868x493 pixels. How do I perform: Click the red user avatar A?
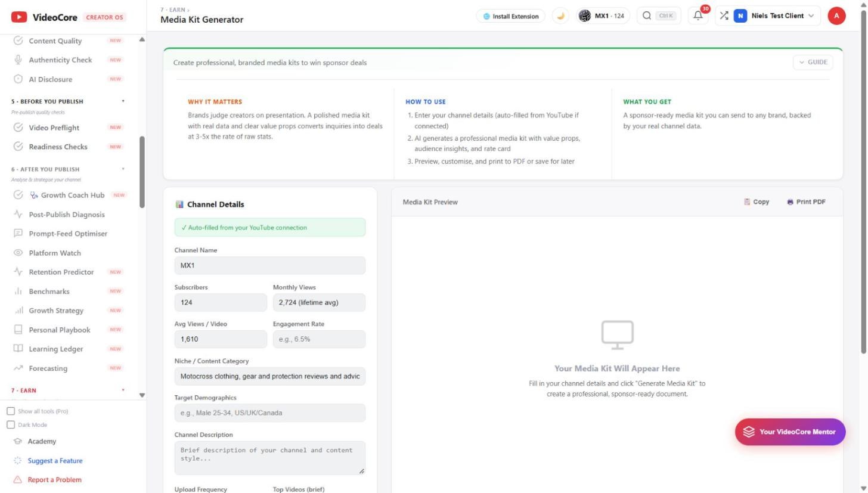pyautogui.click(x=836, y=16)
